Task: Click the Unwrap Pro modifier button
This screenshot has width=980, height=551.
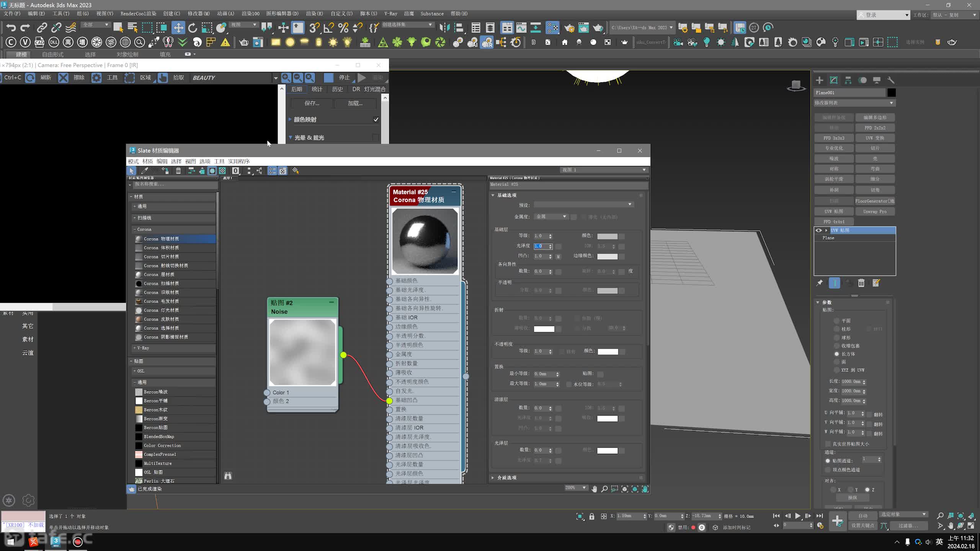Action: 875,211
